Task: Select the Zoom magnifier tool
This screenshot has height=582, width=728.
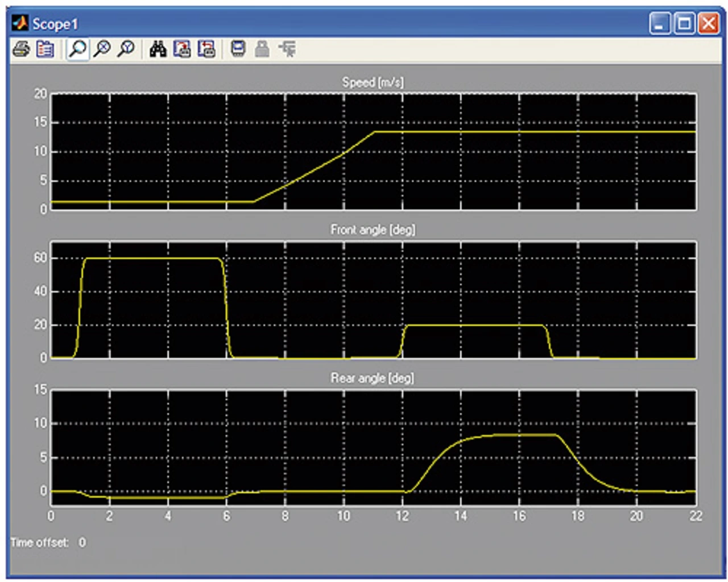Action: [x=77, y=49]
